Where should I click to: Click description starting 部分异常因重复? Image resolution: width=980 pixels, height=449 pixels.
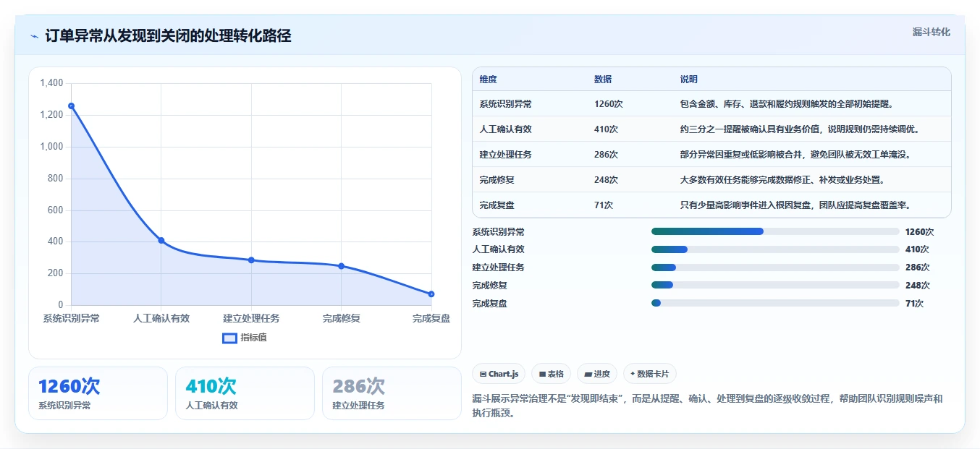(795, 155)
